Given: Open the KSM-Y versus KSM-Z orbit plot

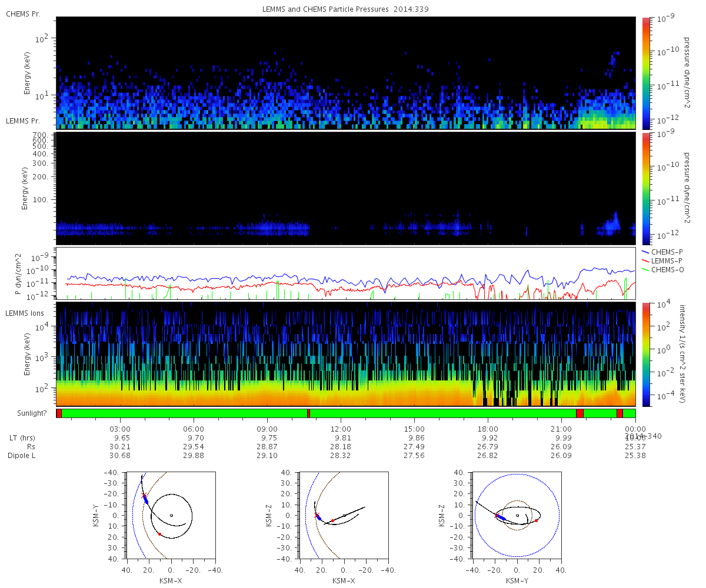Looking at the screenshot, I should pos(517,515).
